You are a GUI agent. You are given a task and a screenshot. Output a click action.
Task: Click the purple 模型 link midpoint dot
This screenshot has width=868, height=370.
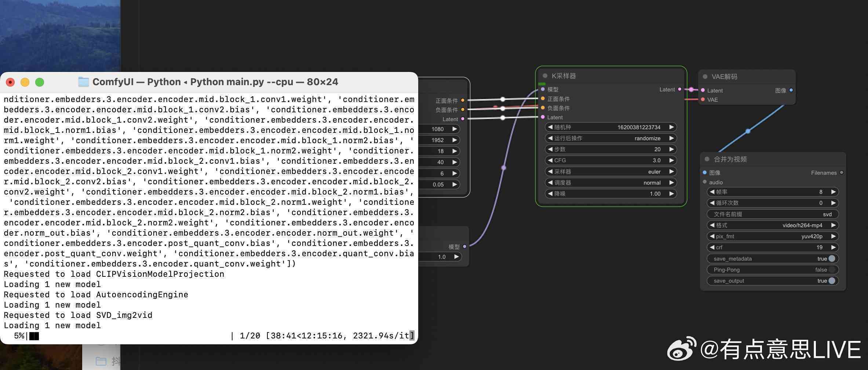(x=504, y=168)
